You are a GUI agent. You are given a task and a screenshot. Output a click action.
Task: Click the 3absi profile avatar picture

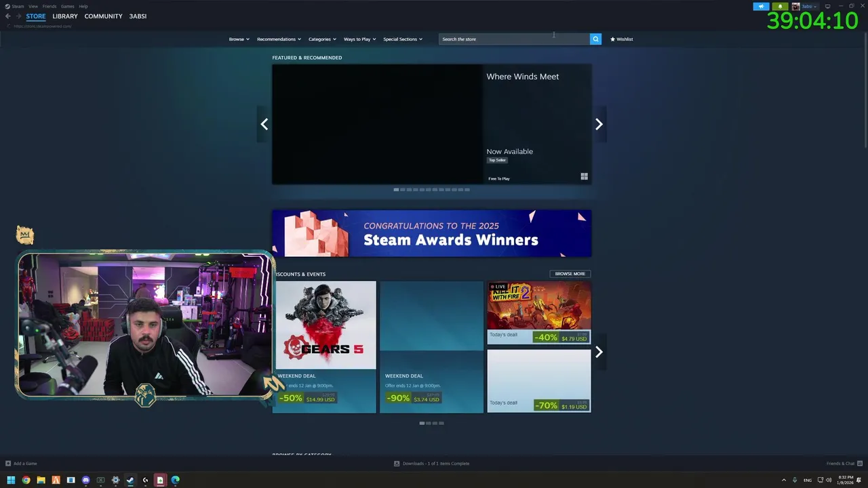pos(796,6)
